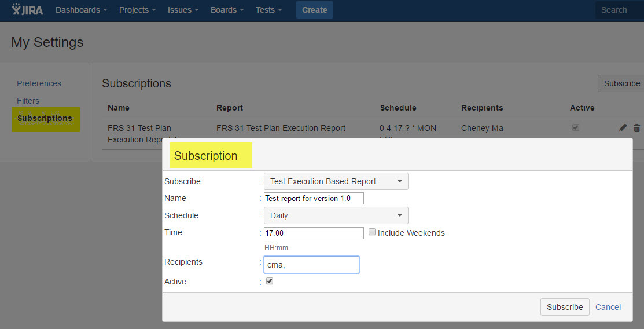This screenshot has width=644, height=329.
Task: Cancel the Subscription dialog
Action: coord(608,307)
